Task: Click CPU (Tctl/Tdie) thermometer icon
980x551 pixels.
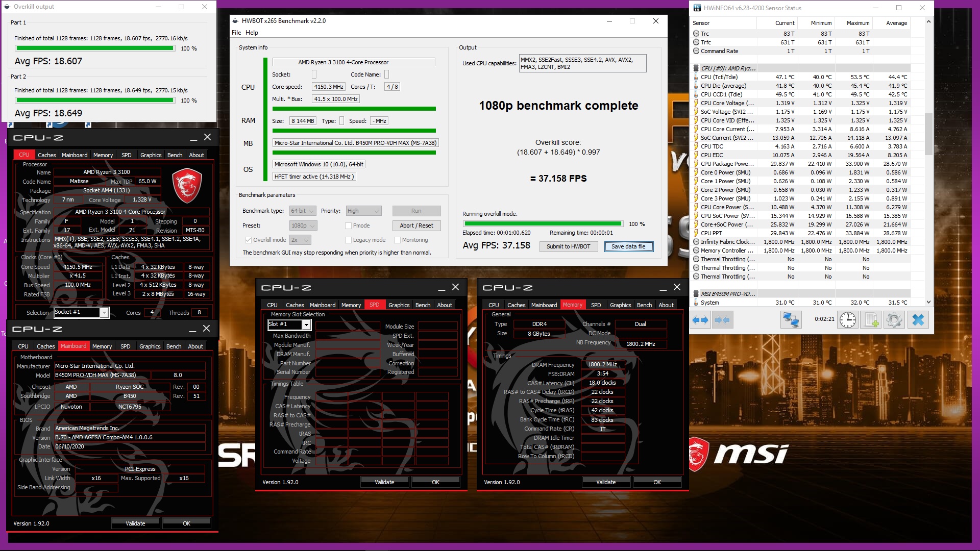Action: click(x=696, y=77)
